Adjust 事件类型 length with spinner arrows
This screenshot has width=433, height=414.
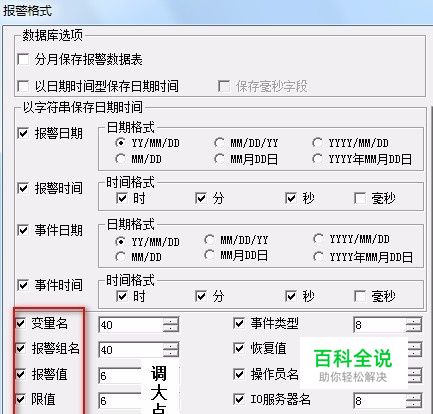414,325
